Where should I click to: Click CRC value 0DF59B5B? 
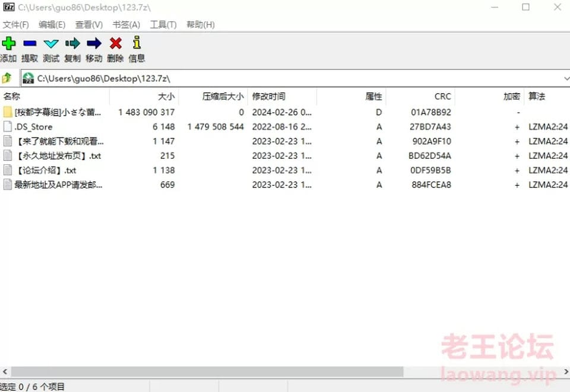tap(431, 170)
